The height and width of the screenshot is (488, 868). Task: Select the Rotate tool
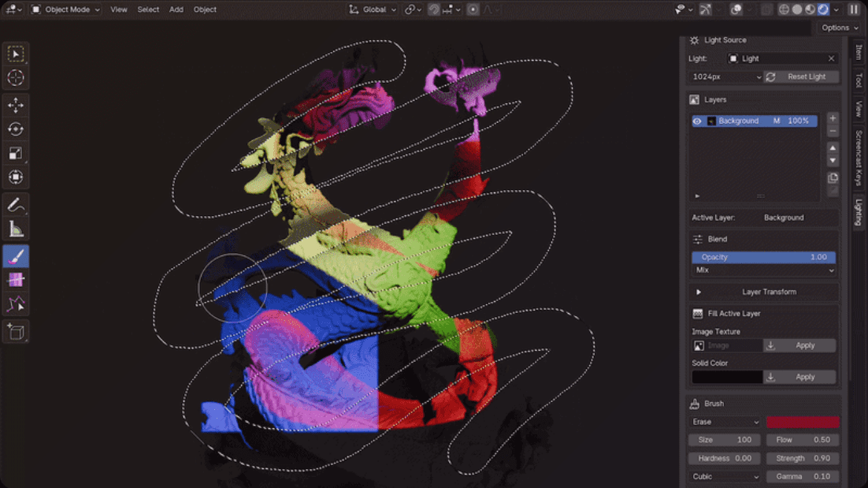(x=16, y=128)
